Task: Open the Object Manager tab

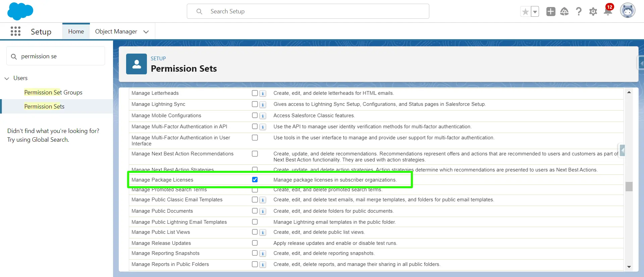Action: coord(116,31)
